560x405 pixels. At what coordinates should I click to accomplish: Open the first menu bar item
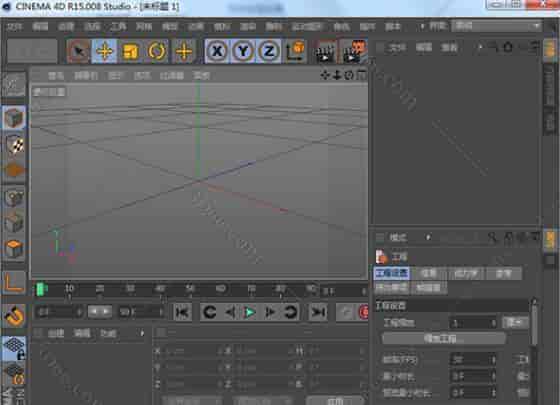15,27
